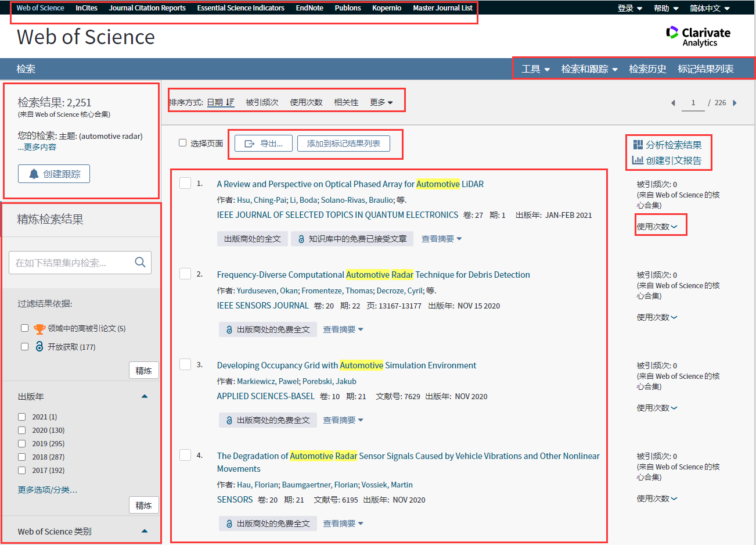Open the 帮助 help dropdown
This screenshot has width=756, height=545.
coord(665,8)
